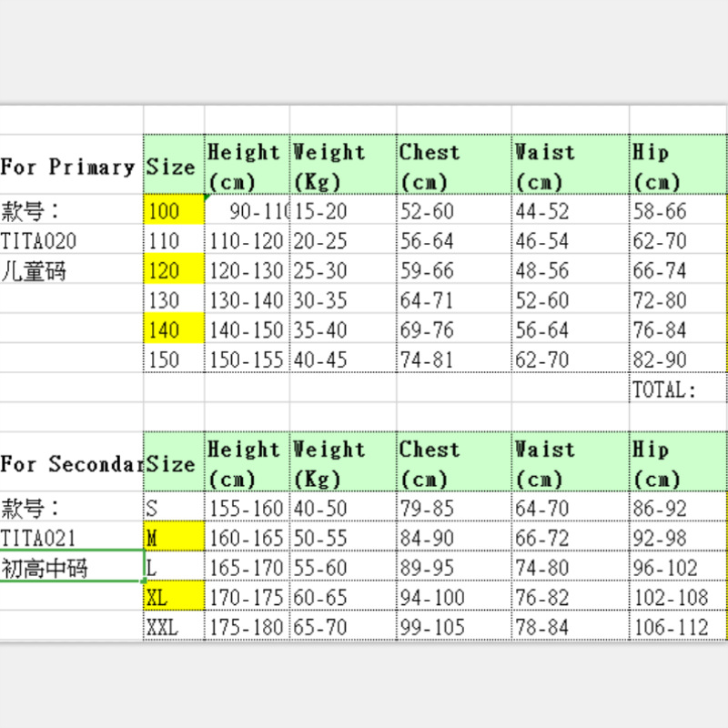Select the weight cell showing 15-20
The height and width of the screenshot is (728, 728).
click(x=342, y=212)
